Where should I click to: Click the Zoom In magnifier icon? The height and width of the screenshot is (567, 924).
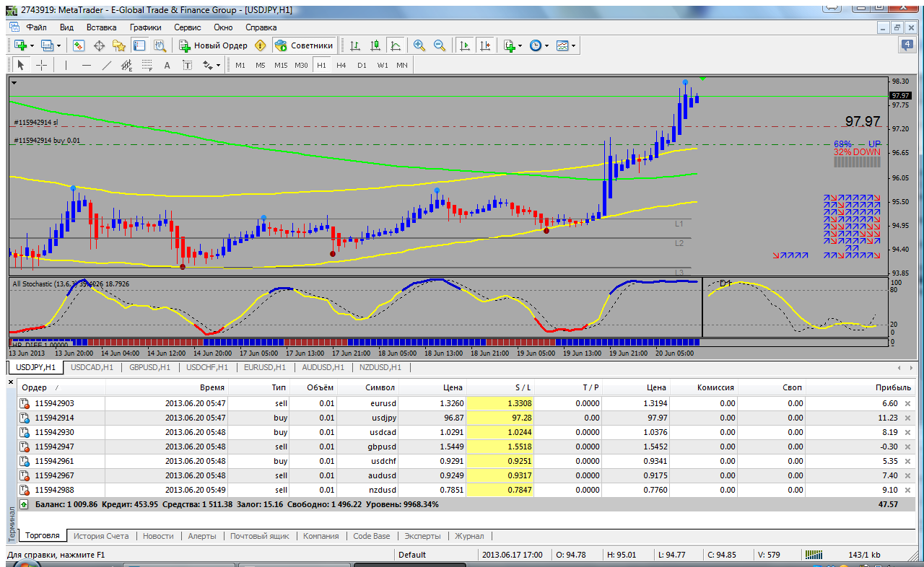419,45
